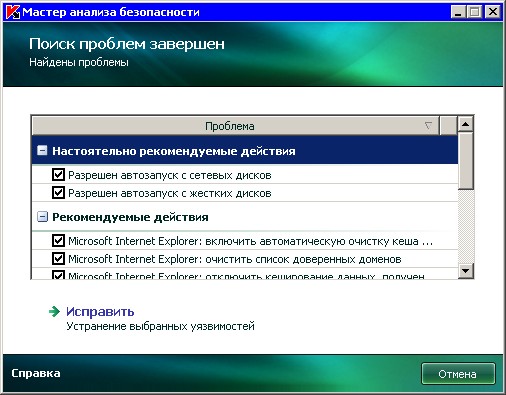Collapse the Рекомендуемые действия group

pos(42,217)
